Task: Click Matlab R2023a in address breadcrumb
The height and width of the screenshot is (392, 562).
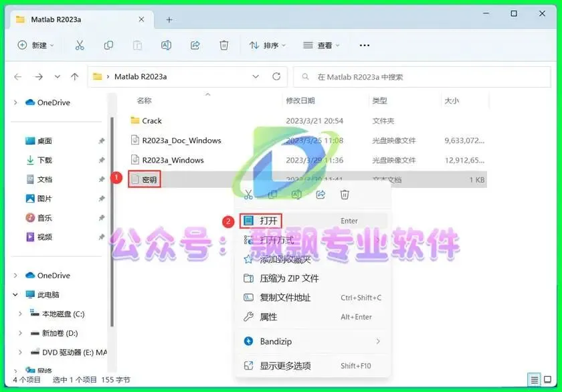Action: (x=140, y=77)
